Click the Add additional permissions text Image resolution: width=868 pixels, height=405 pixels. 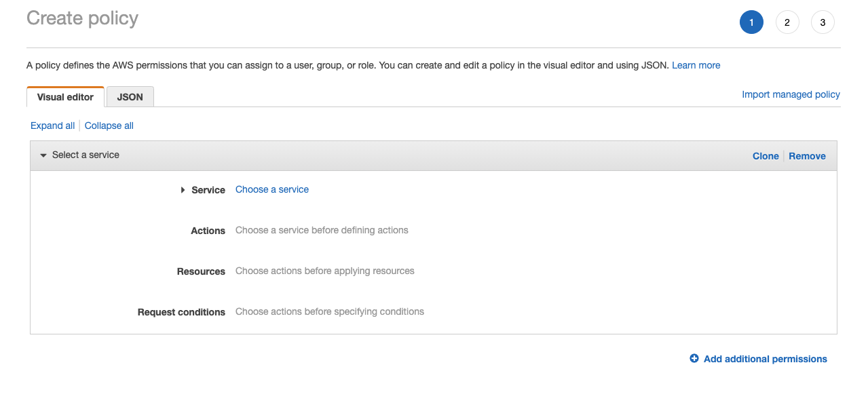tap(766, 359)
